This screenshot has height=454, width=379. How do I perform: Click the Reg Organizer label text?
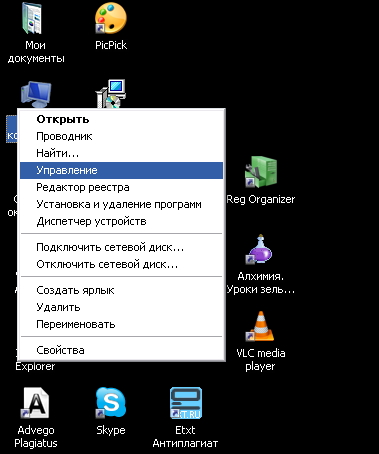point(261,200)
